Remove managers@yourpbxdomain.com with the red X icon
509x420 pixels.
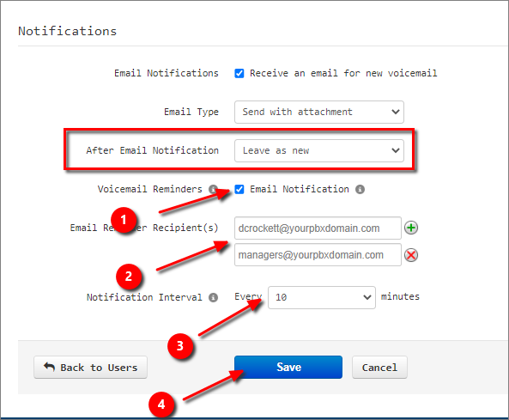point(411,255)
